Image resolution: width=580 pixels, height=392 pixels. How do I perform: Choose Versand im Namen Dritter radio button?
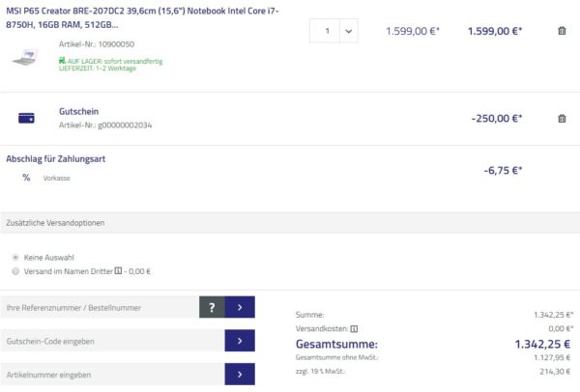[15, 271]
